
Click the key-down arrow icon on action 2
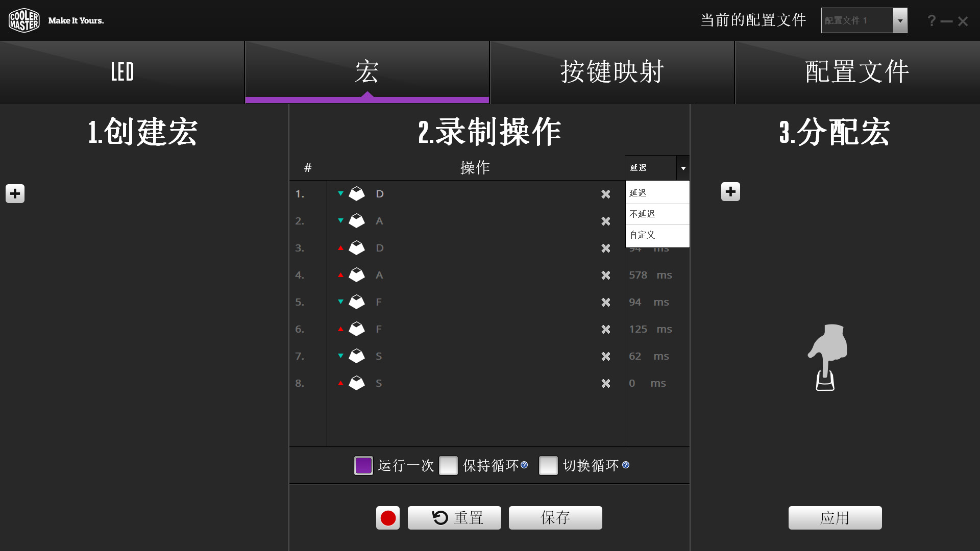(x=340, y=221)
